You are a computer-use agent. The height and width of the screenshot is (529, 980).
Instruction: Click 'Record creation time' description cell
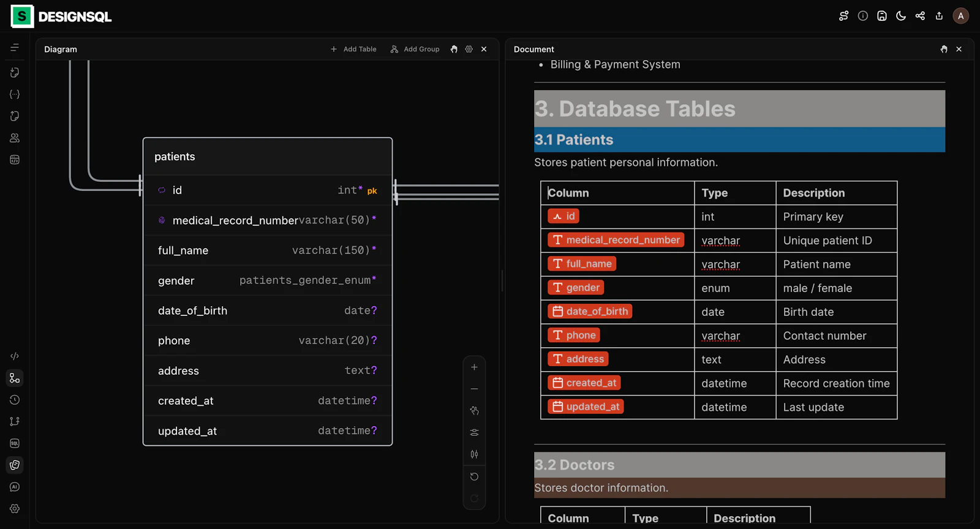coord(836,383)
